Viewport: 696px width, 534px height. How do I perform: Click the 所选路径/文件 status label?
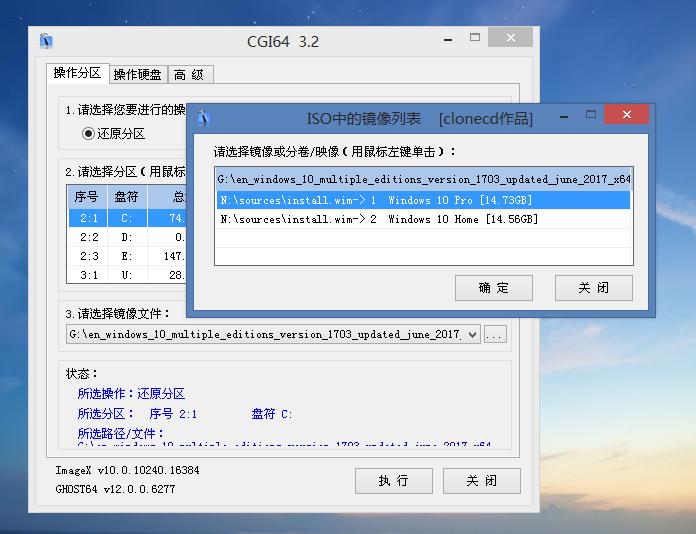click(121, 434)
